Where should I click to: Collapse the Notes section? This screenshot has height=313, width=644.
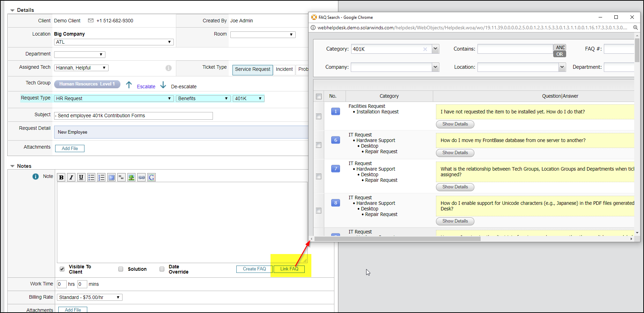click(x=13, y=166)
